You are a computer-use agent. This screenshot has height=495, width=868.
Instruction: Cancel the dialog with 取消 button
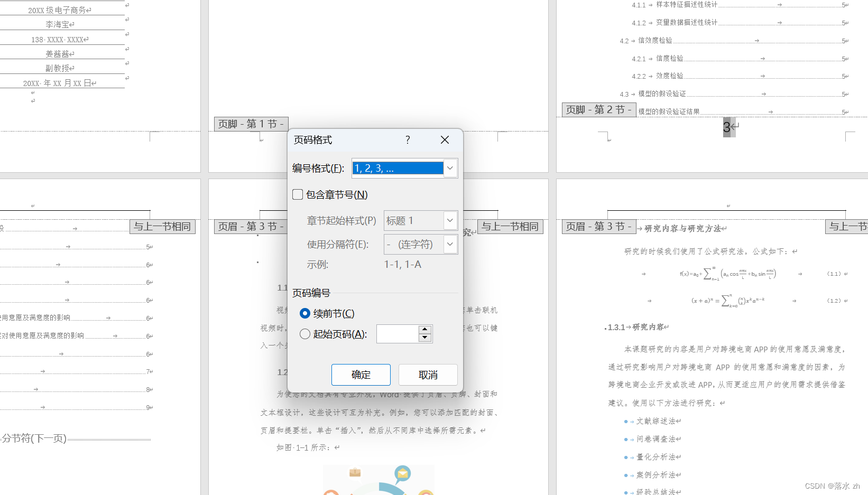click(428, 375)
